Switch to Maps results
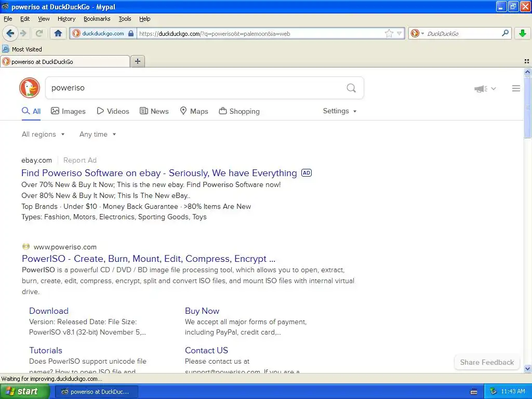The height and width of the screenshot is (399, 532). coord(194,111)
